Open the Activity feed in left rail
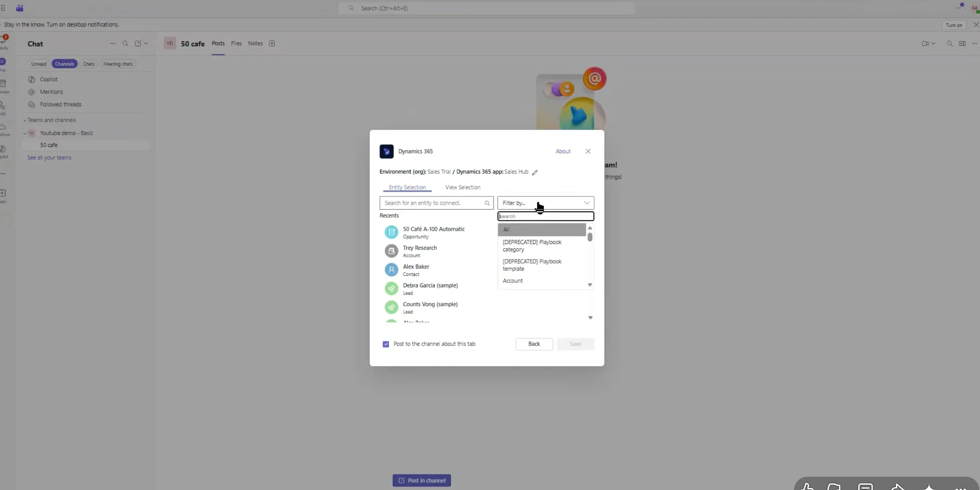 [3, 42]
